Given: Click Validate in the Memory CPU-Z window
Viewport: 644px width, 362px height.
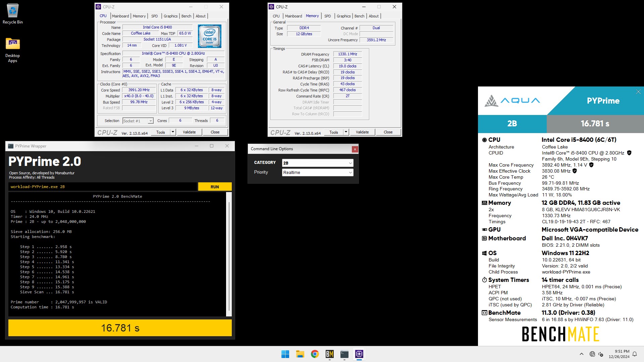Looking at the screenshot, I should [x=362, y=132].
